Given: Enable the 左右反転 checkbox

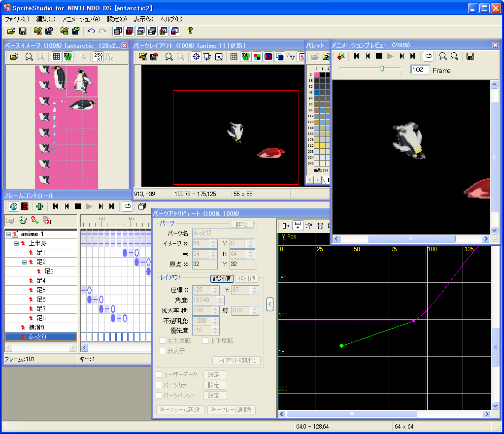Looking at the screenshot, I should pos(163,341).
